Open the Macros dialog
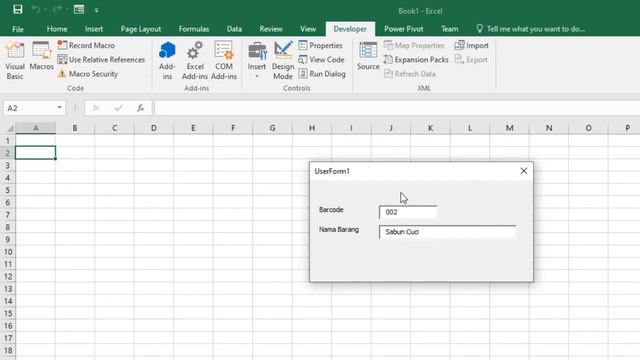 click(x=41, y=56)
